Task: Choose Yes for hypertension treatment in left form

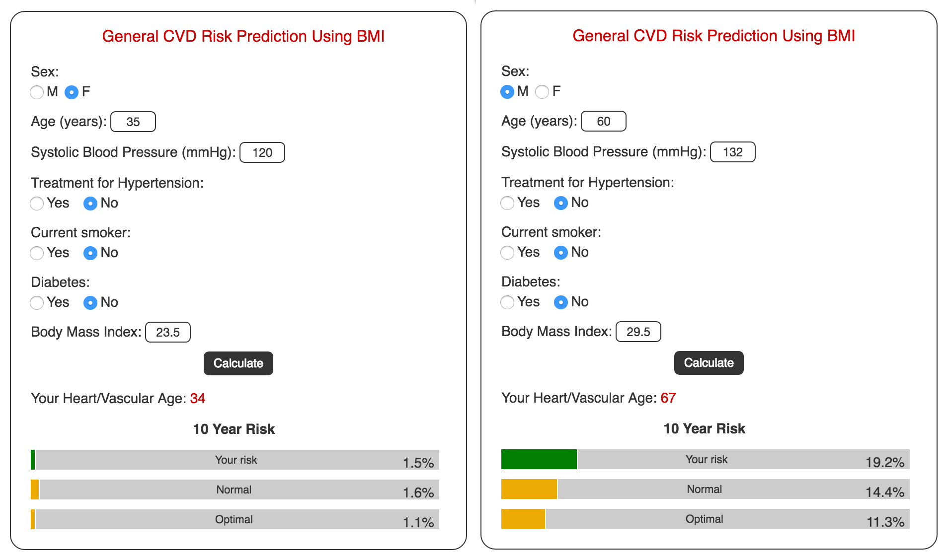Action: click(x=37, y=204)
